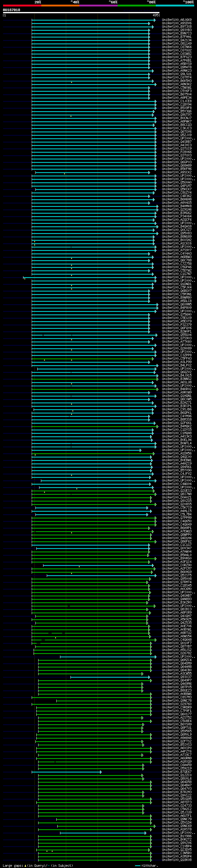Open hit UniRef100_A9SDV6
Screen dimensions: 197x868
[177, 23]
